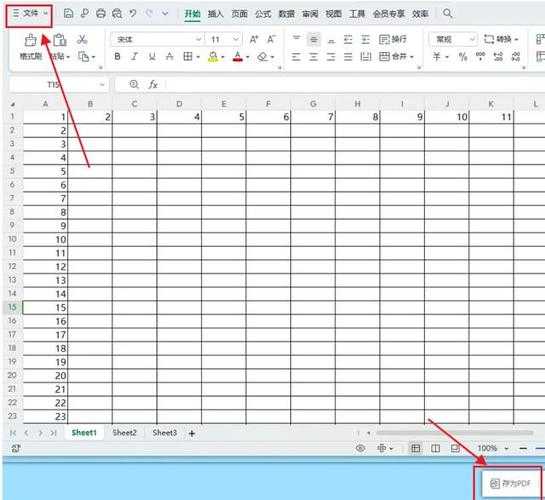The width and height of the screenshot is (545, 500).
Task: Toggle Italic formatting
Action: 135,56
